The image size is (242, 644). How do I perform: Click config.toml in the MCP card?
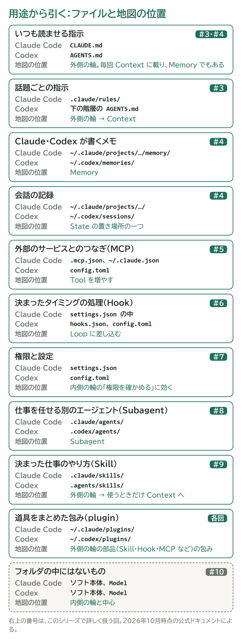point(90,271)
